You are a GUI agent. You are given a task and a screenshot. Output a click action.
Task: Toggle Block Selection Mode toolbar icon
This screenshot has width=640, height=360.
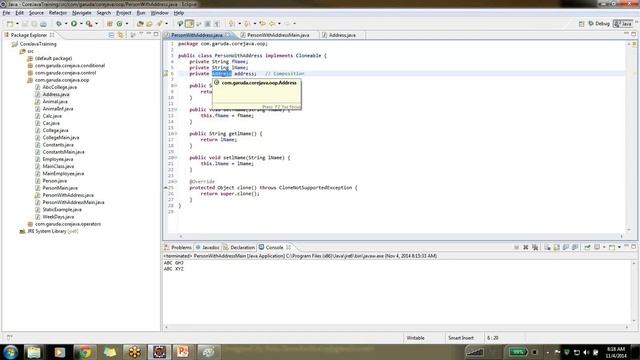pyautogui.click(x=207, y=24)
